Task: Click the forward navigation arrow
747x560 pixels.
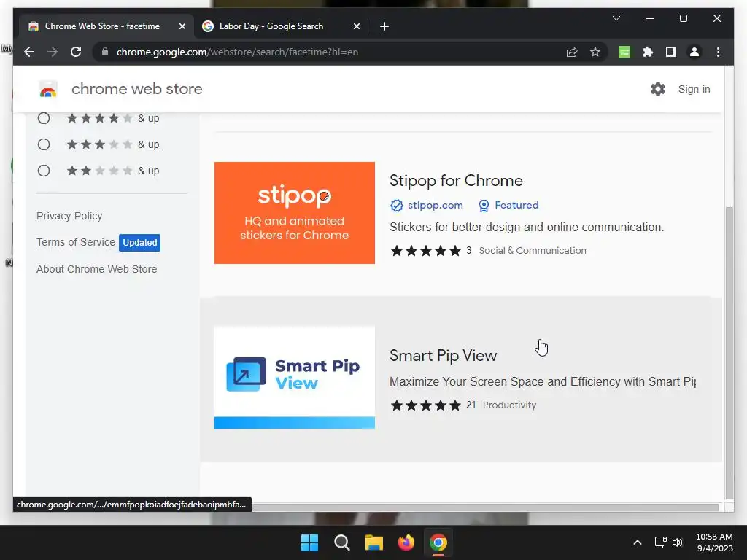Action: pos(53,52)
